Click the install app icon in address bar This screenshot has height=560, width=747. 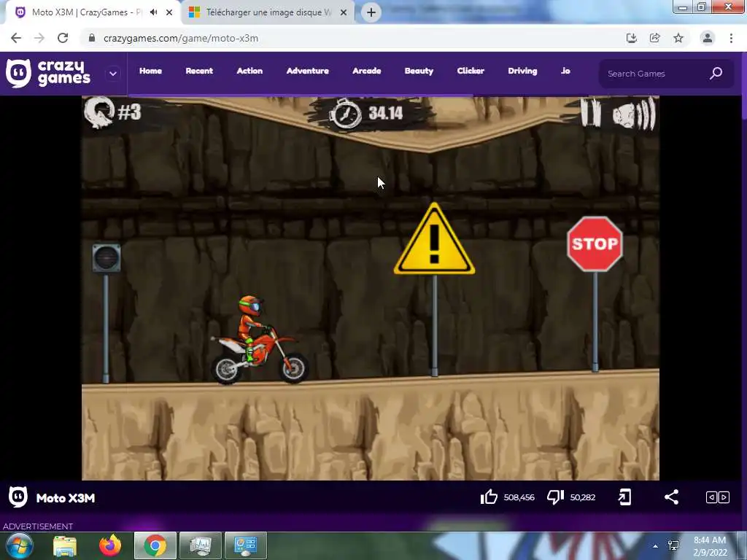pos(632,38)
